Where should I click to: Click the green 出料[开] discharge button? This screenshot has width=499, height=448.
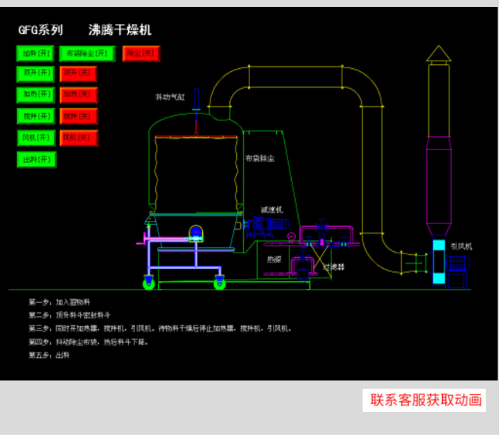36,159
